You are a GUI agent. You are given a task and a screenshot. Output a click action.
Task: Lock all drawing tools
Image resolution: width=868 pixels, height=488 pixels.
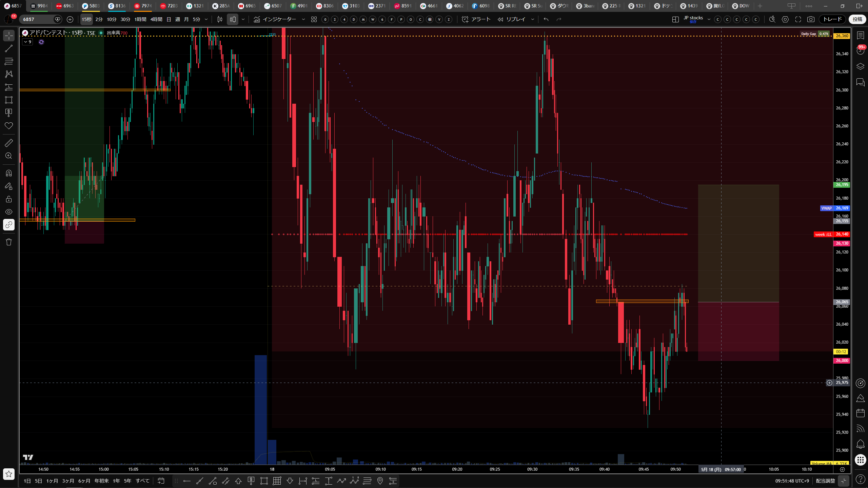point(9,199)
